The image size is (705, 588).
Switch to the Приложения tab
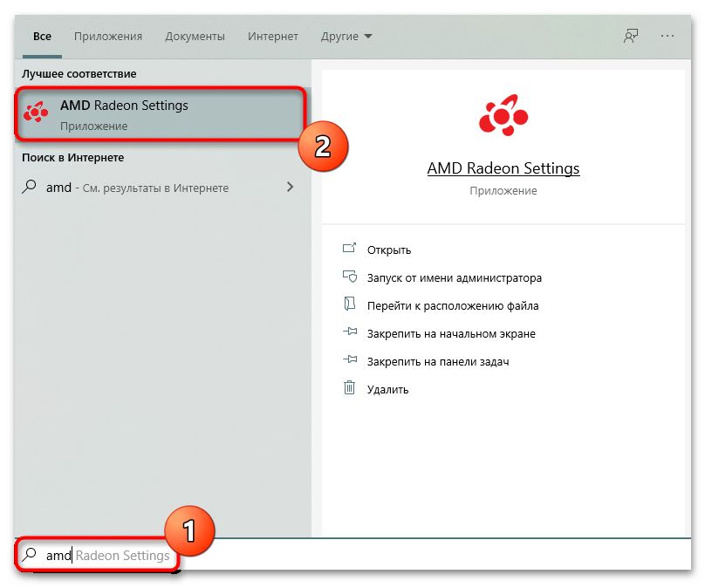(x=108, y=37)
